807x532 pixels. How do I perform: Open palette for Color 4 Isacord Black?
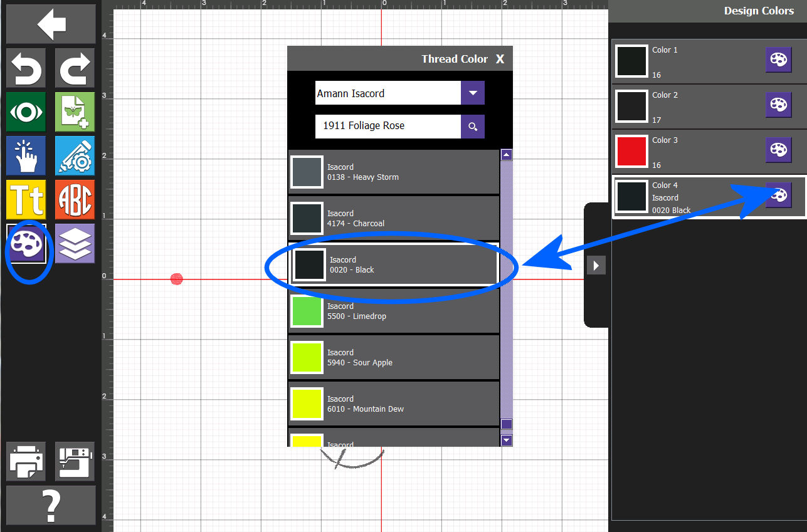click(x=778, y=196)
